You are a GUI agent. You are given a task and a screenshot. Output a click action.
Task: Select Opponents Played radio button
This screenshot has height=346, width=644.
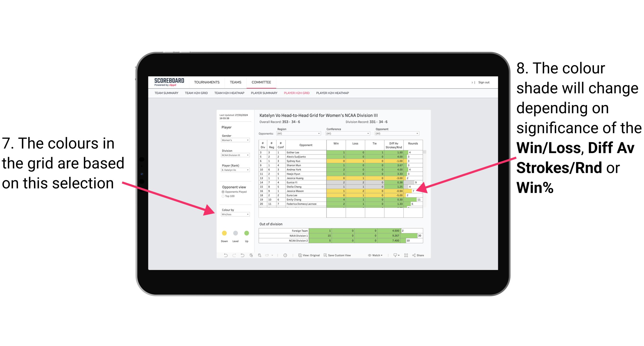pyautogui.click(x=222, y=191)
